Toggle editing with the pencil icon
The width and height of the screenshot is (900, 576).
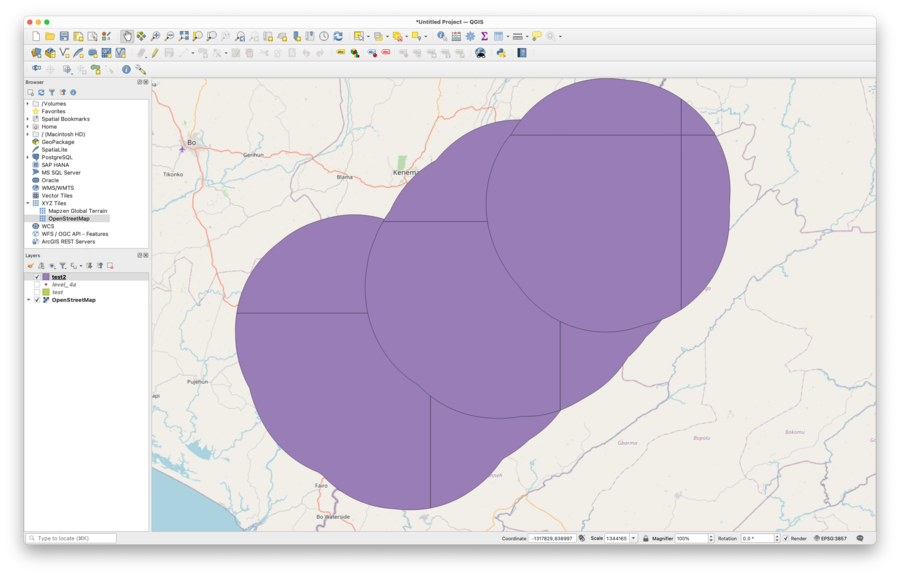point(154,53)
